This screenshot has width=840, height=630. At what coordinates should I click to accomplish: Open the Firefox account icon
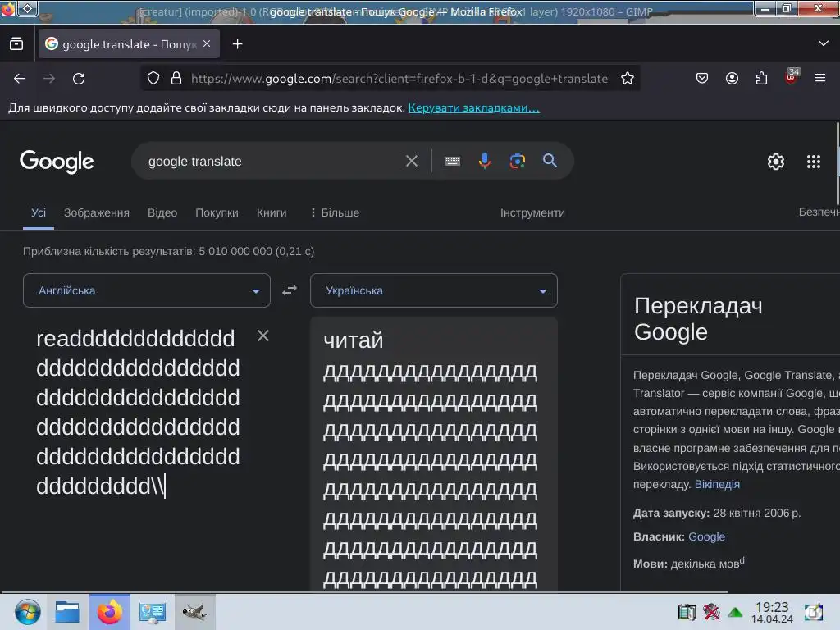click(732, 78)
